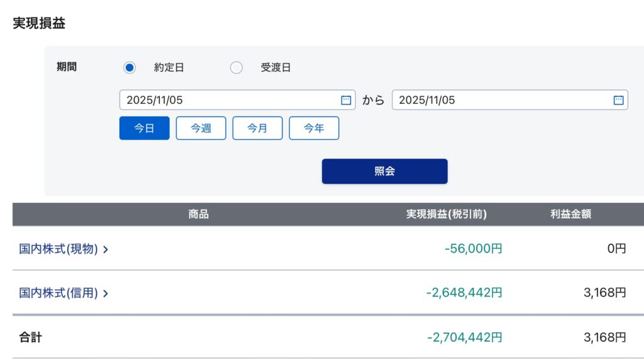Click the -2,648,442円 margin loss value
Screen dimensions: 644x360
[x=464, y=293]
